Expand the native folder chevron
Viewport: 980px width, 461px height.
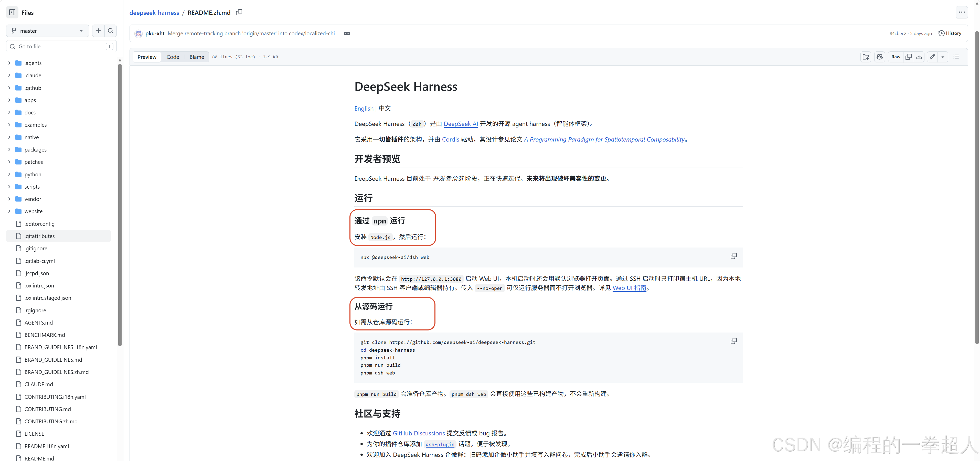click(x=9, y=137)
